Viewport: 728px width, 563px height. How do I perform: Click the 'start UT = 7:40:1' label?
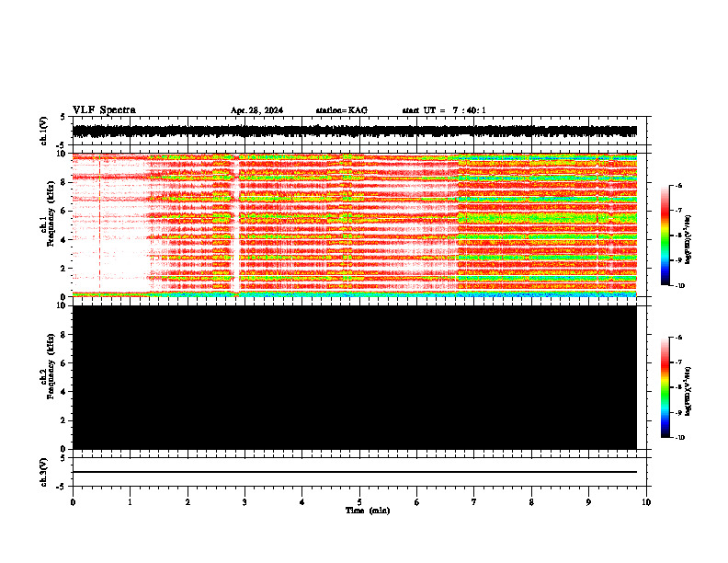pos(444,110)
